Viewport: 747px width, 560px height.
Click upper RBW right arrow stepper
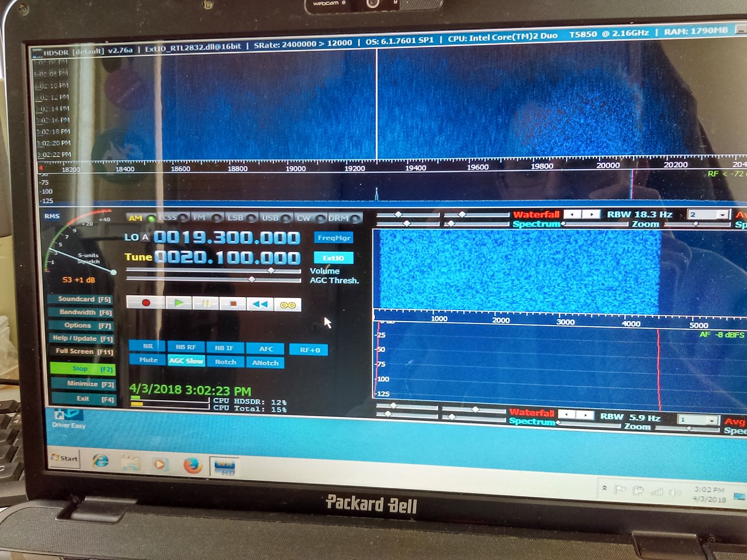(x=591, y=214)
